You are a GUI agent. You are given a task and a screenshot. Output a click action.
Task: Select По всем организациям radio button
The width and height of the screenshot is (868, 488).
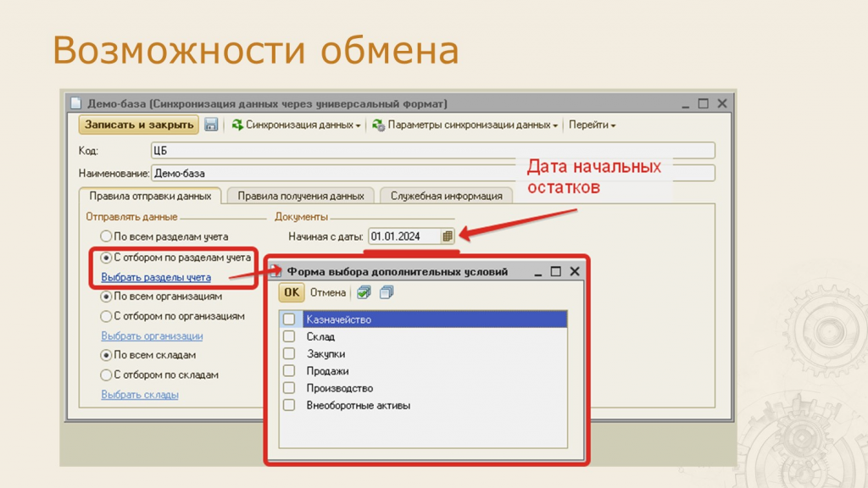106,297
